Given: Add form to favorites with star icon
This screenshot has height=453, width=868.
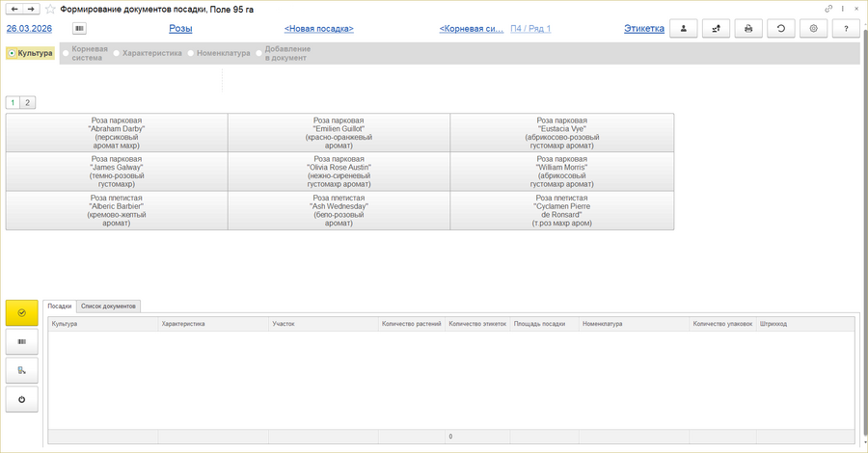Looking at the screenshot, I should point(50,10).
